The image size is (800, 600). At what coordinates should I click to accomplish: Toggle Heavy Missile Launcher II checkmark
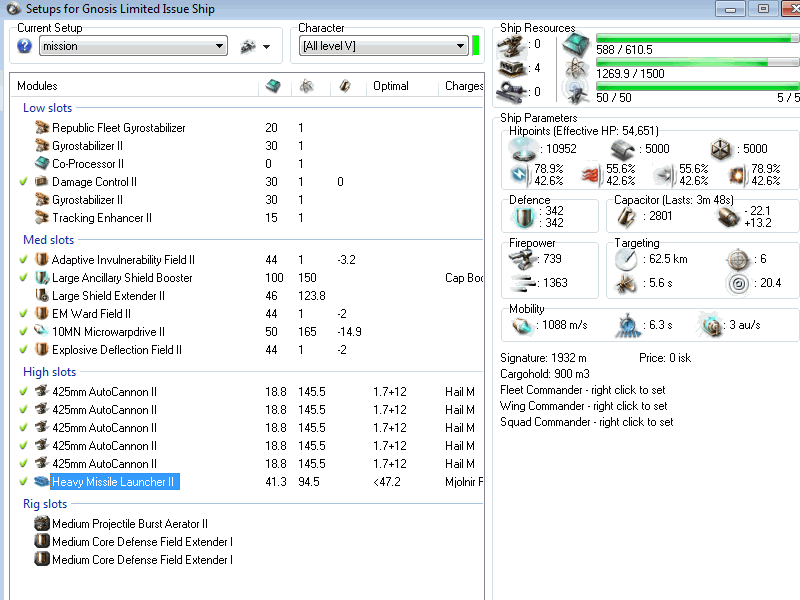[x=23, y=482]
